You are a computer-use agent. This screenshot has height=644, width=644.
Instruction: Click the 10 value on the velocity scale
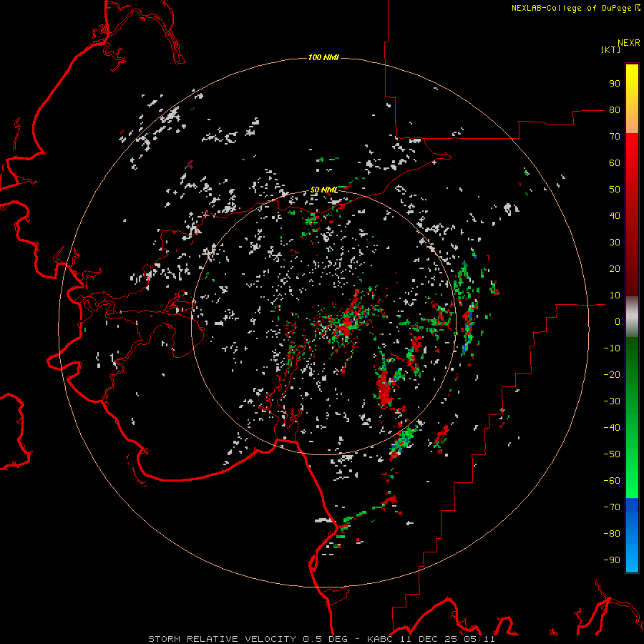615,296
